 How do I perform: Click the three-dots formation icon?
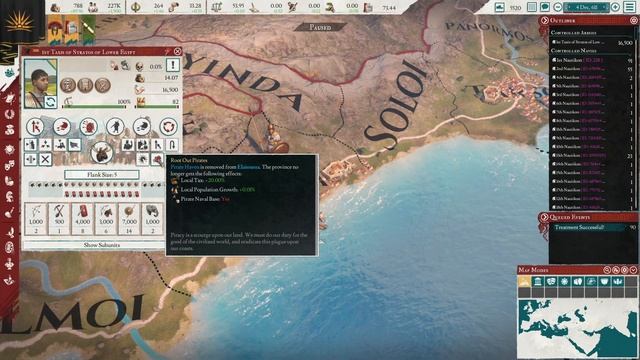(x=45, y=144)
